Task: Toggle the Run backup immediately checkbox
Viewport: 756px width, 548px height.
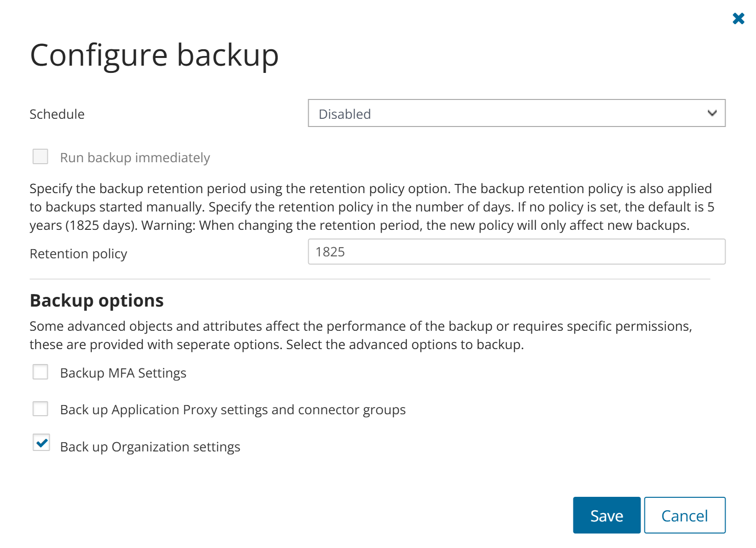Action: 41,157
